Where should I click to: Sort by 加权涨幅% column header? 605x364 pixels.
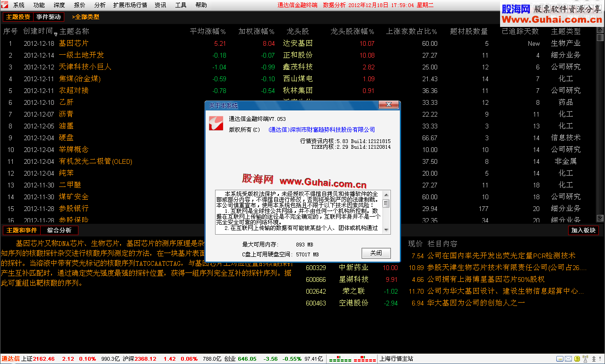click(256, 32)
